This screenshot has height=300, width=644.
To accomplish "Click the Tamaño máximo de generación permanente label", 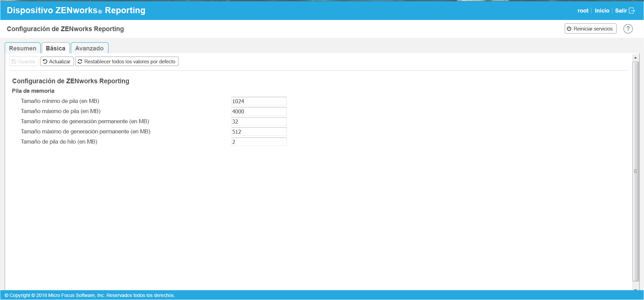I will (85, 131).
